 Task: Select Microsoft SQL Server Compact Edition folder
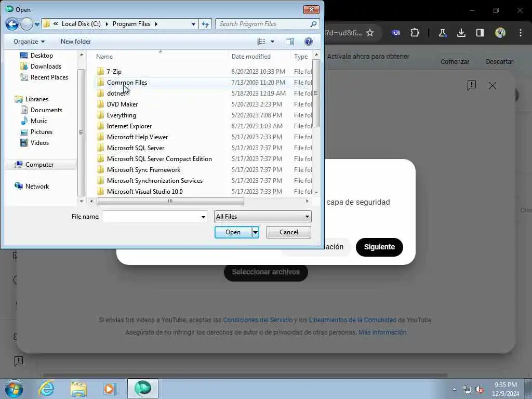(159, 159)
